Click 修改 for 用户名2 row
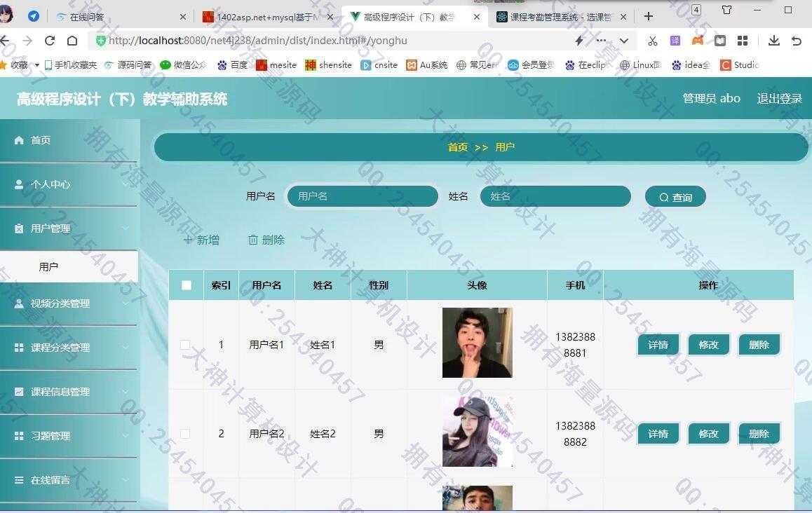This screenshot has height=513, width=812. [x=708, y=434]
